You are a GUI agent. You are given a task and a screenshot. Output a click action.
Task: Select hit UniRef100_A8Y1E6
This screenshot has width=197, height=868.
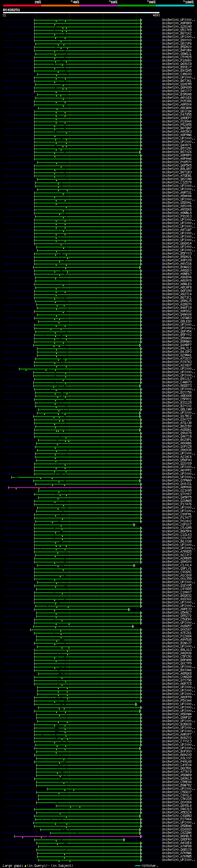177,98
